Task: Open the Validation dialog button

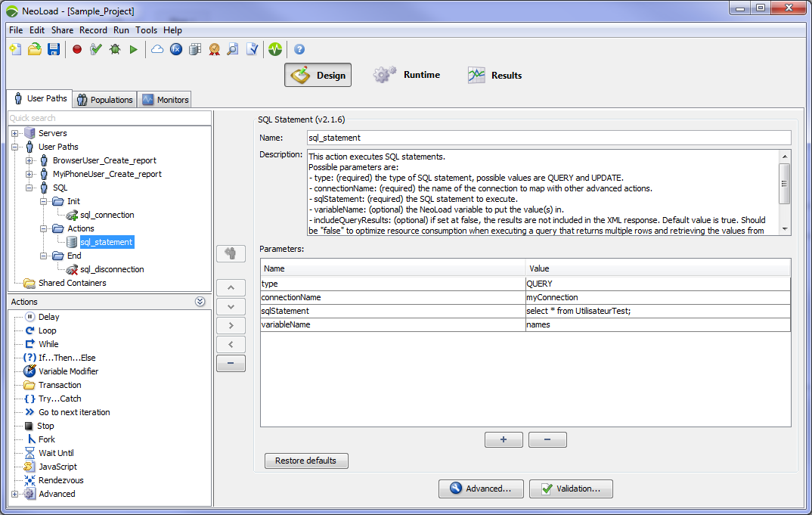Action: pyautogui.click(x=571, y=489)
